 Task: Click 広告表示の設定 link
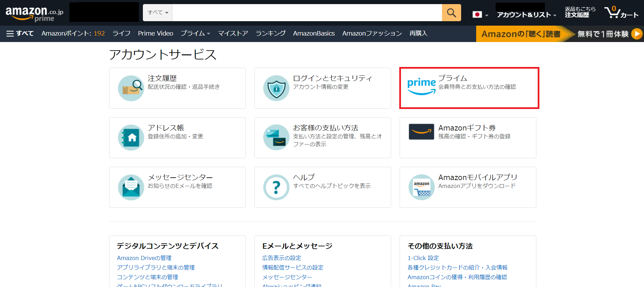coord(282,258)
